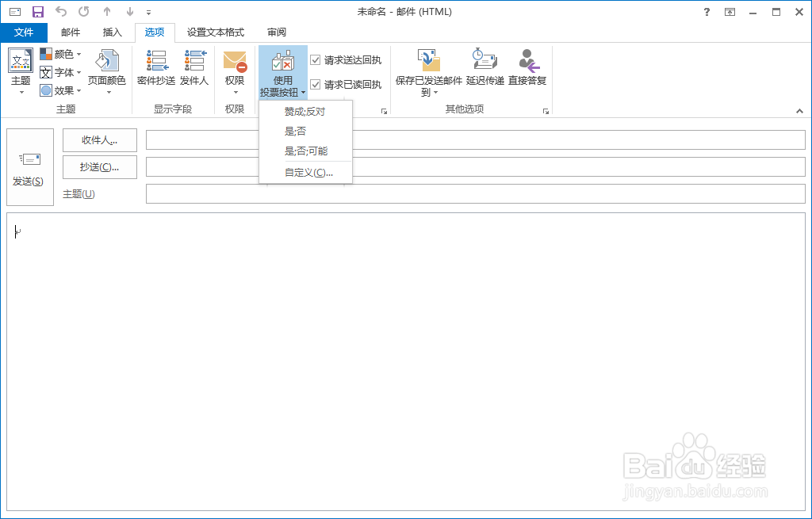Click the 收件人... recipients button
Viewport: 812px width, 519px height.
coord(99,140)
